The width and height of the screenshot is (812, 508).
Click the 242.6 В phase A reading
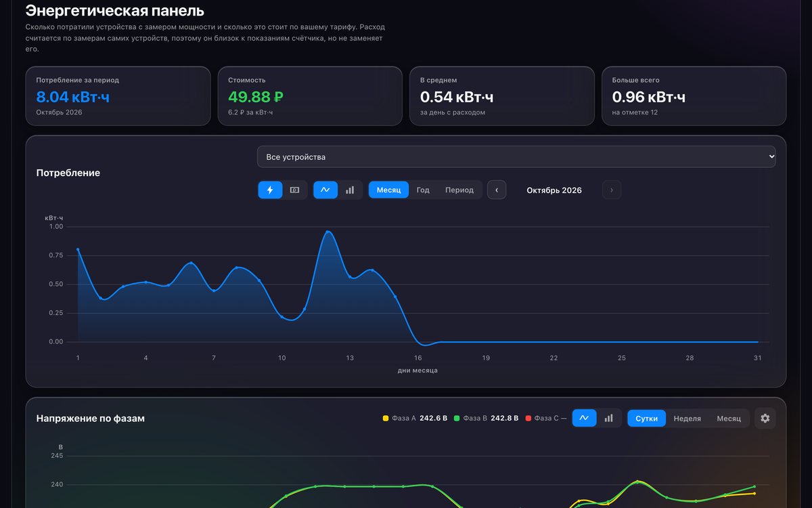tap(433, 418)
